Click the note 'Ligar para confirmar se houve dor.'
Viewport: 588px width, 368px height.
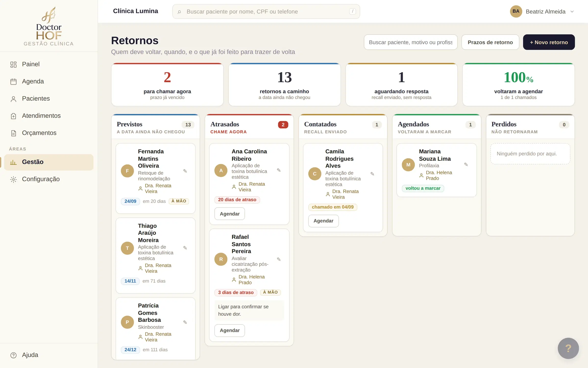[x=249, y=310]
